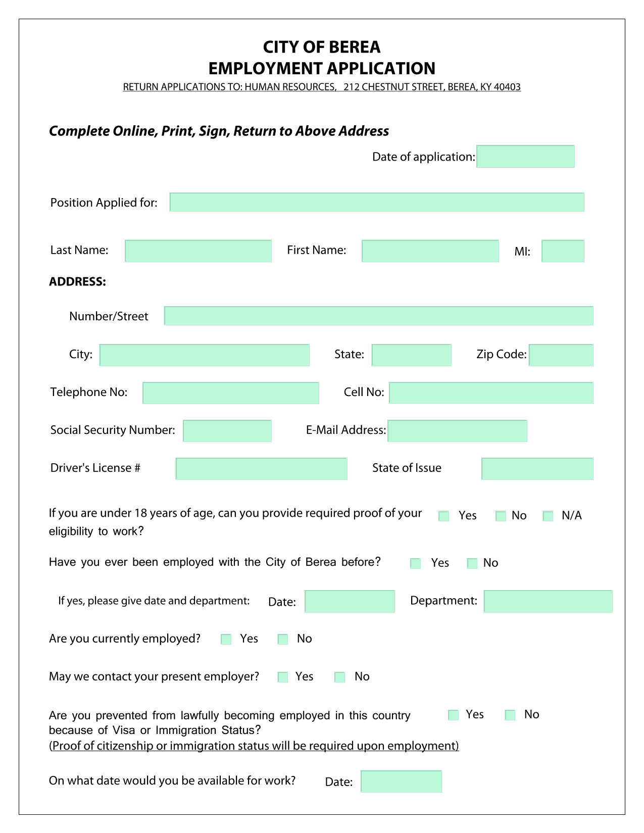Click the Number/Street address field
644x833 pixels.
tap(378, 316)
